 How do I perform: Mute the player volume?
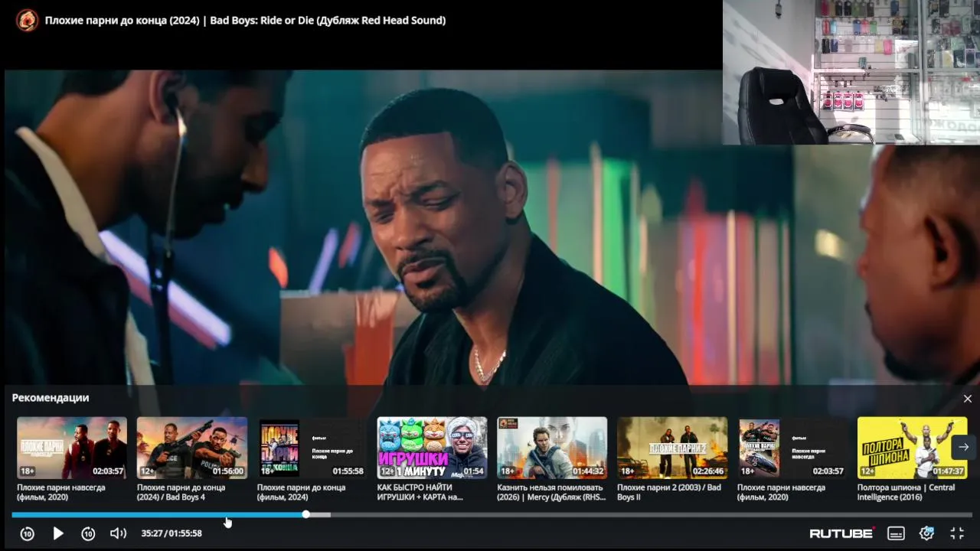tap(118, 533)
